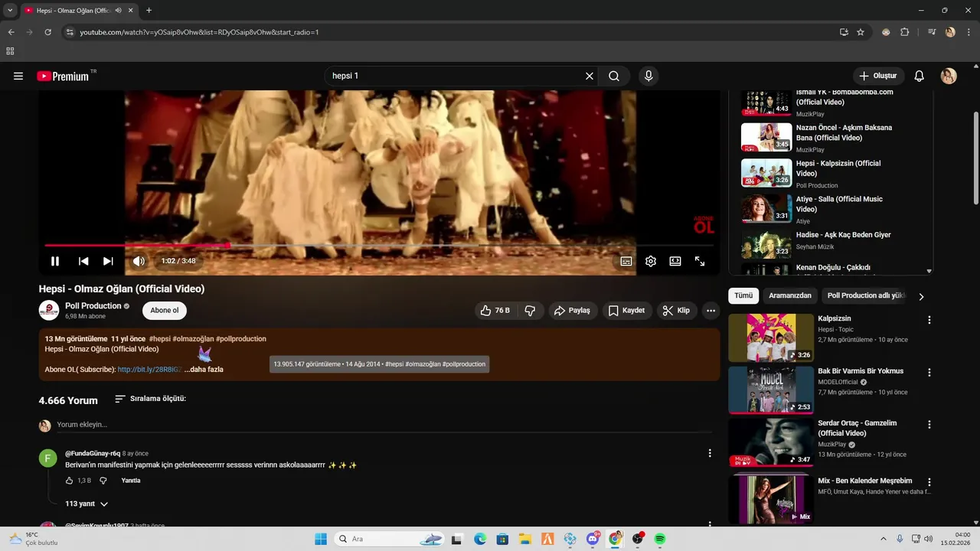
Task: Open options for Mix - Ben Kalender Meşrebim
Action: tap(929, 483)
